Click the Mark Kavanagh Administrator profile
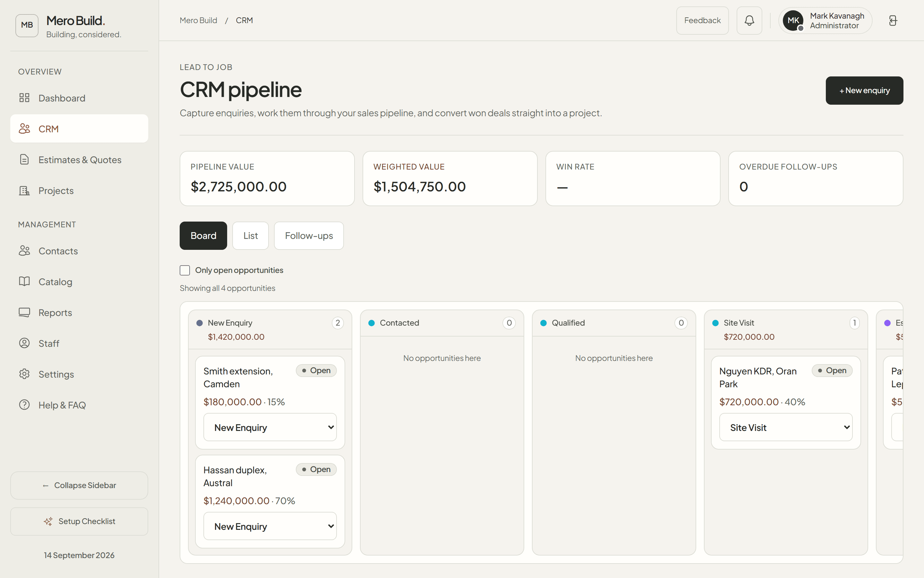This screenshot has height=578, width=924. tap(826, 21)
